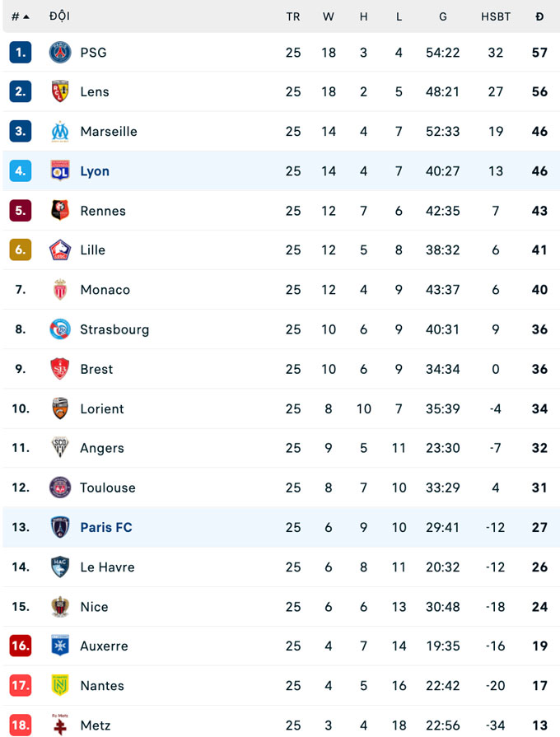The height and width of the screenshot is (737, 560).
Task: Click the Rennes club logo
Action: coord(60,211)
